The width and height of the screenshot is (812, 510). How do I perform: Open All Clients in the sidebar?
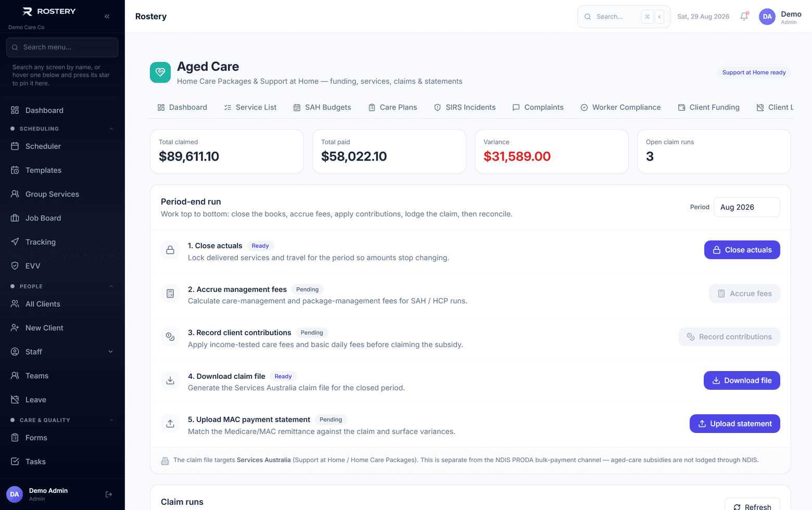(62, 304)
